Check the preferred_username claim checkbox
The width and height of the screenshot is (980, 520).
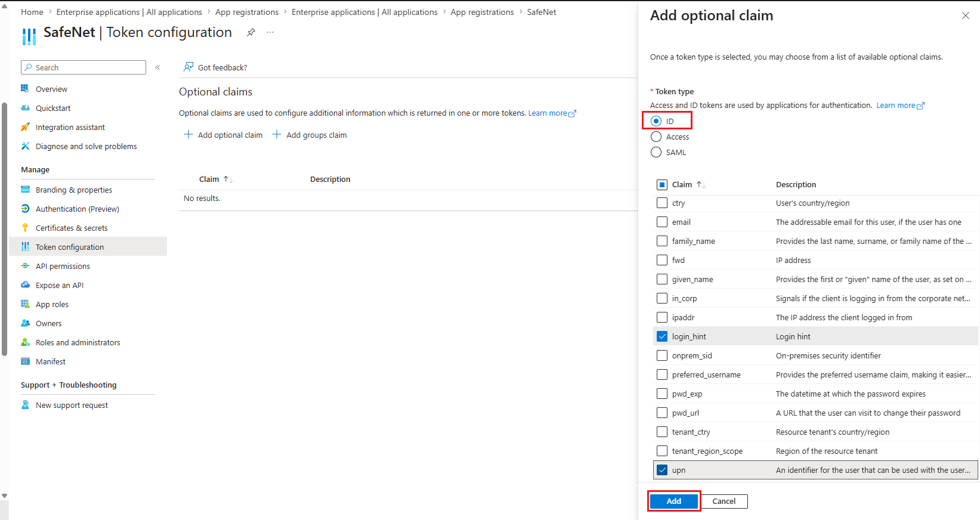[662, 374]
